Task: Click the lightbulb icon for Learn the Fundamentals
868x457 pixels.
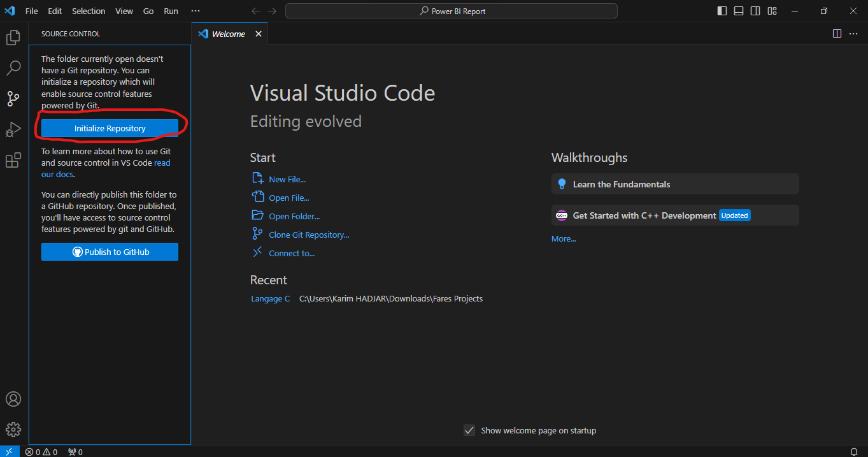Action: click(562, 184)
